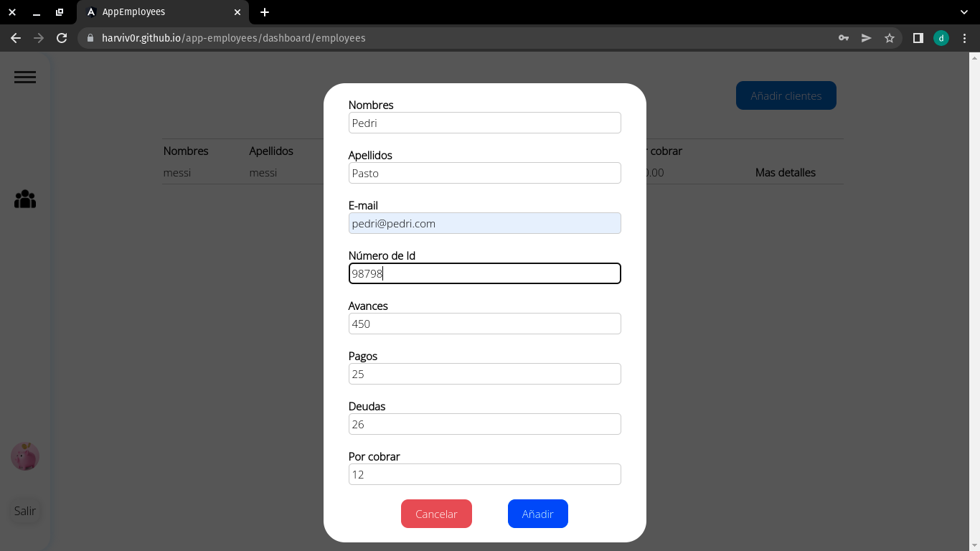Share this page via the send icon
This screenshot has width=980, height=551.
(x=867, y=38)
